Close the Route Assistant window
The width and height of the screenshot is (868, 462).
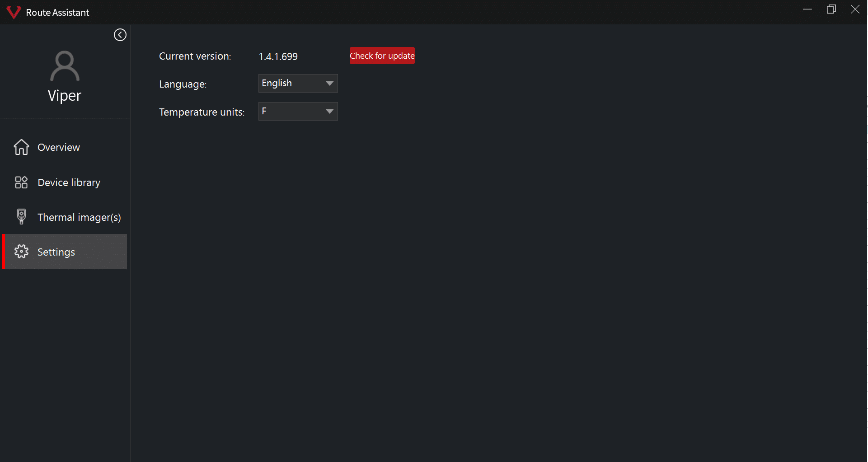(855, 9)
